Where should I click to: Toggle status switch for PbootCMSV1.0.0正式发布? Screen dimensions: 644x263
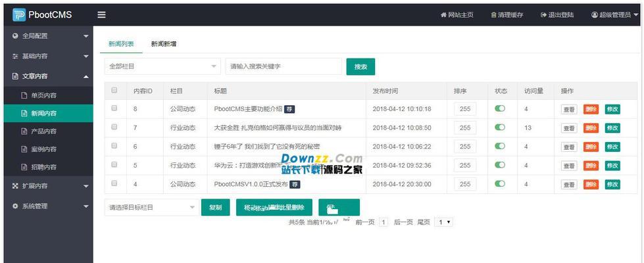(500, 184)
